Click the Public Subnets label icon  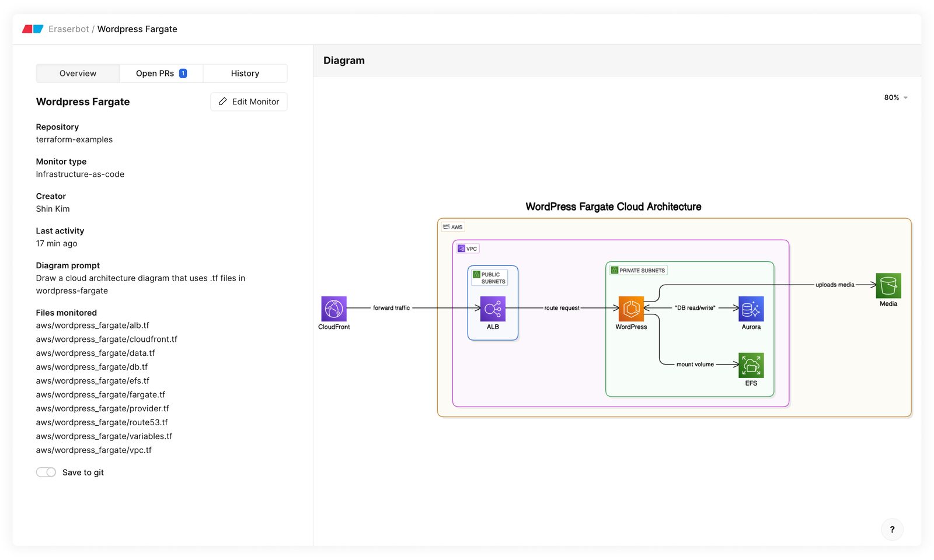click(476, 274)
